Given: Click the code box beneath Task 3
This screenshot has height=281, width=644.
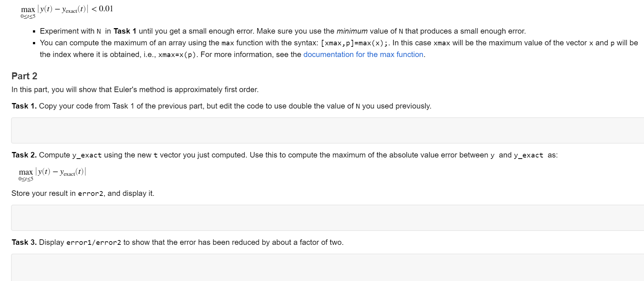Looking at the screenshot, I should click(327, 267).
